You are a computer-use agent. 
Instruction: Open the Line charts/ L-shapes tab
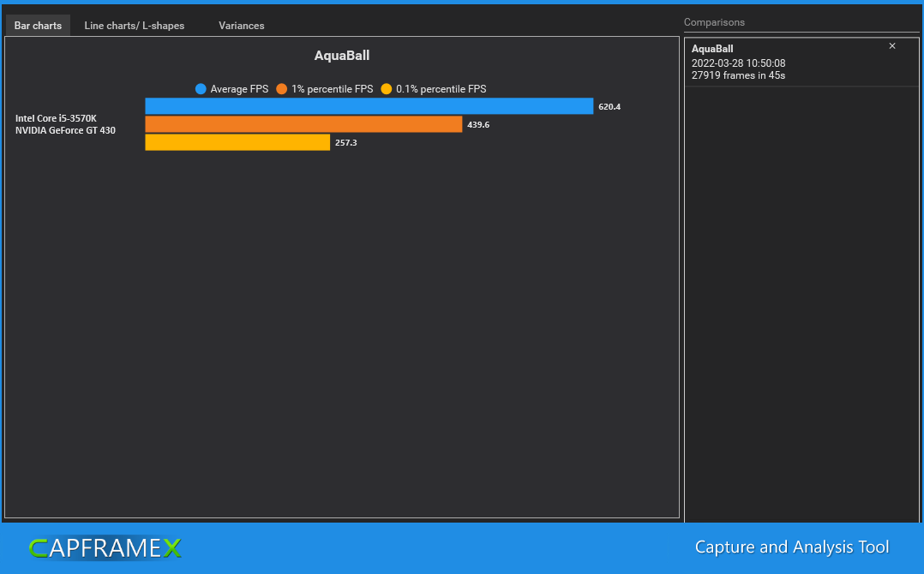coord(135,26)
